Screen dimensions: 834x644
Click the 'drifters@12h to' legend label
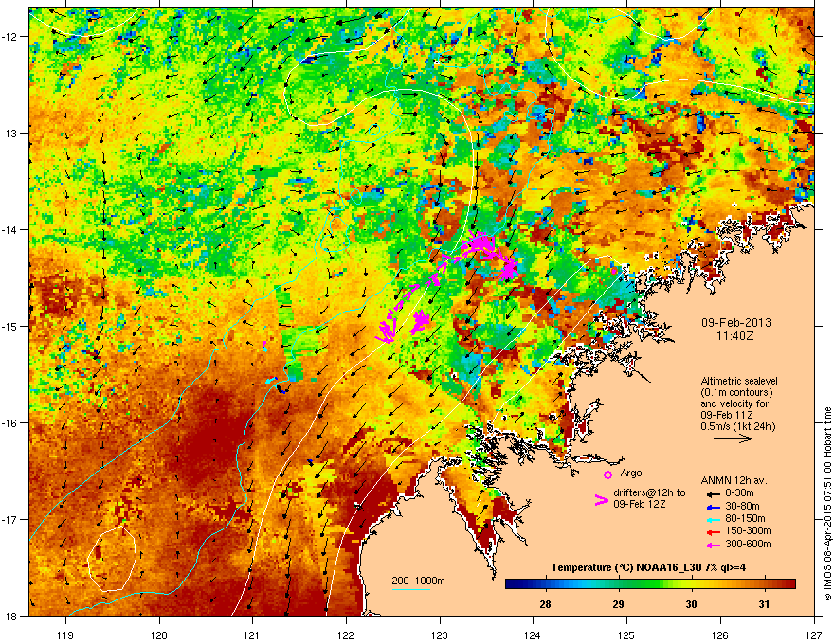pyautogui.click(x=649, y=493)
